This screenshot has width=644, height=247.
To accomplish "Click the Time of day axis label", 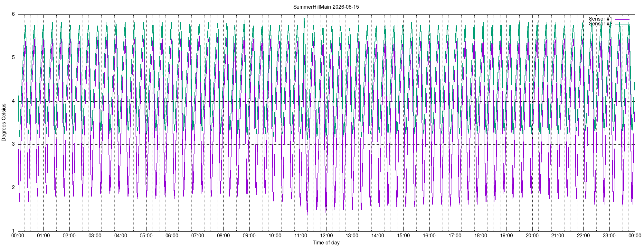I will coord(326,242).
